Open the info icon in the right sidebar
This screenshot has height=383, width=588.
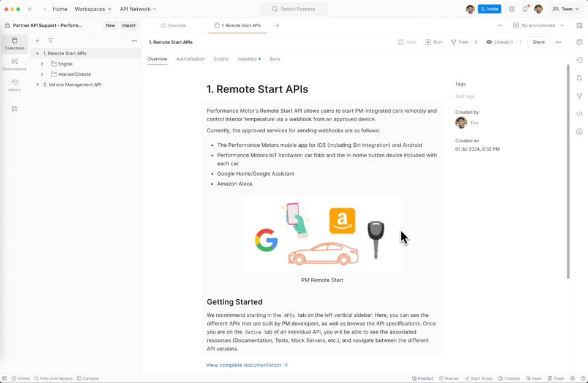[579, 132]
